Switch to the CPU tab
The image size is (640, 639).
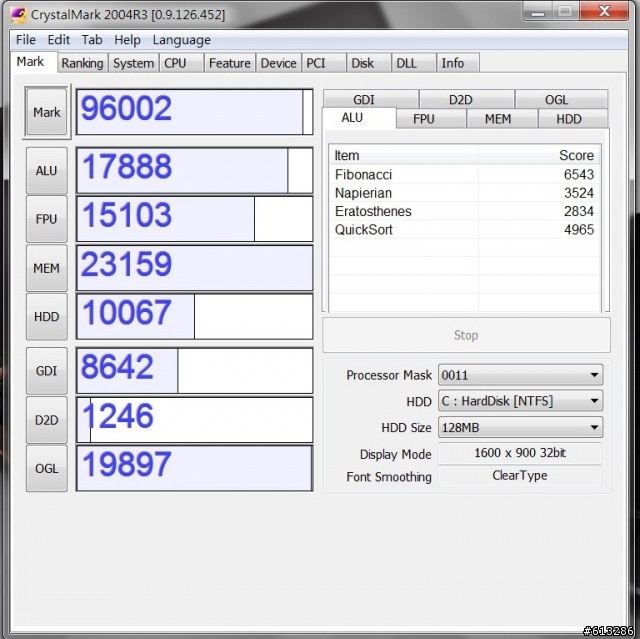[x=181, y=63]
